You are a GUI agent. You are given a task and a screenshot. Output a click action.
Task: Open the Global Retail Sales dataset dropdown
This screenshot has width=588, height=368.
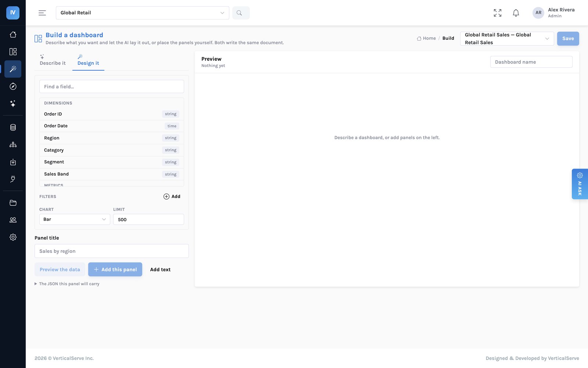click(x=507, y=39)
